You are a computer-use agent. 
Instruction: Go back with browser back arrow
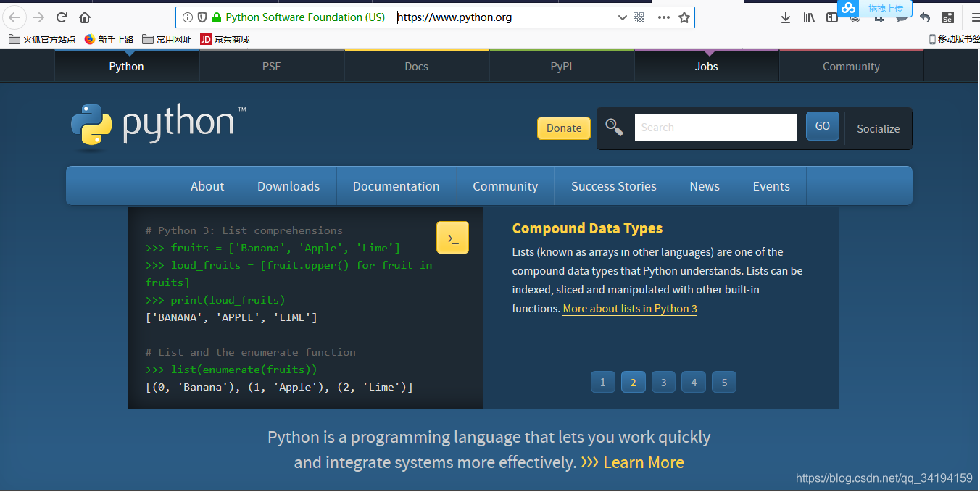14,17
